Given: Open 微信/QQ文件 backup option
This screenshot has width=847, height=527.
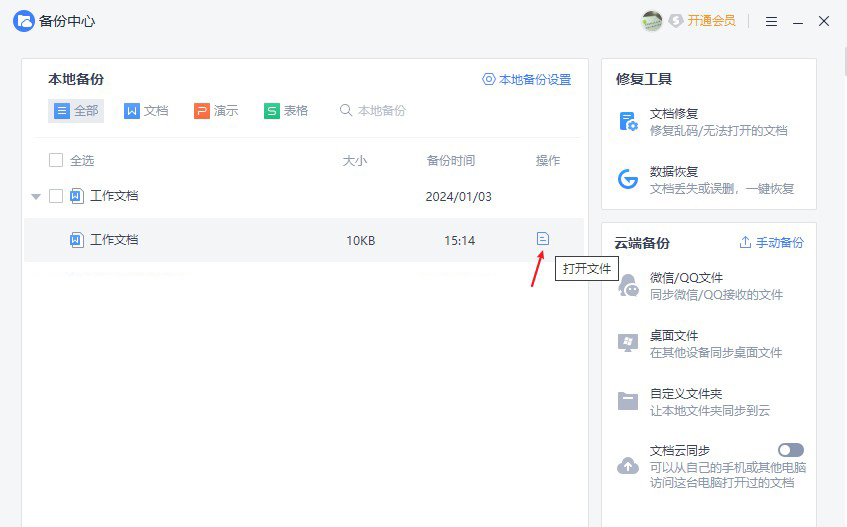Looking at the screenshot, I should (x=686, y=278).
